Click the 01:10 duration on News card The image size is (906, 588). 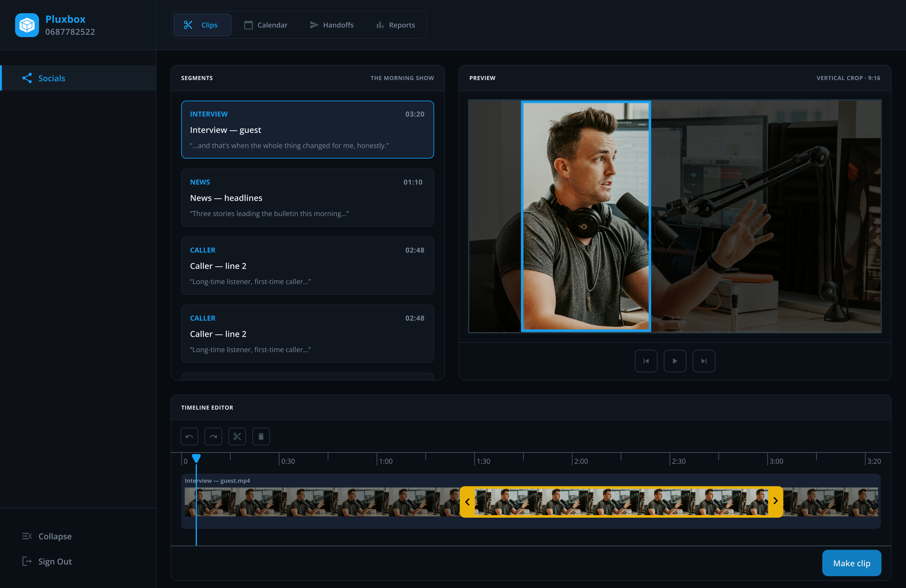(413, 182)
